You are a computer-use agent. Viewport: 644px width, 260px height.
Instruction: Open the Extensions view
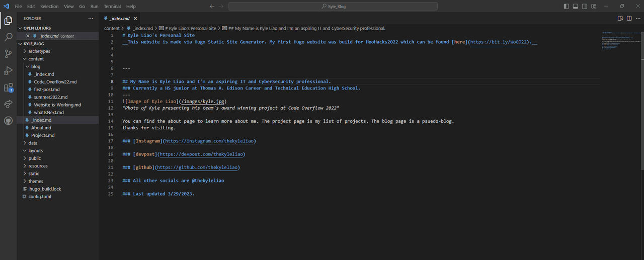pyautogui.click(x=8, y=88)
